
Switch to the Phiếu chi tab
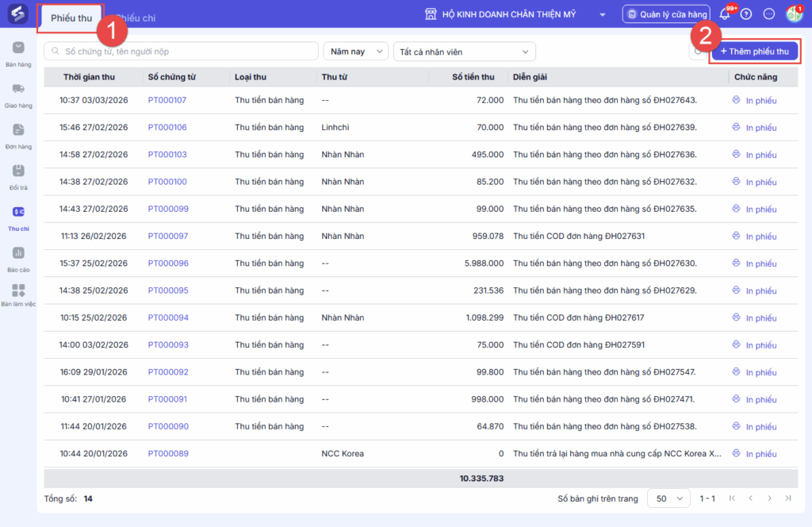click(136, 17)
